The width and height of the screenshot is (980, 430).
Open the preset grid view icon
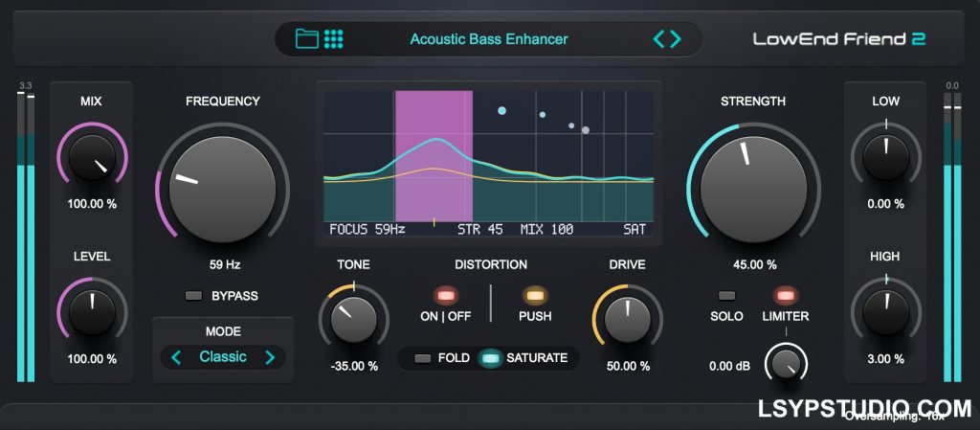(334, 38)
